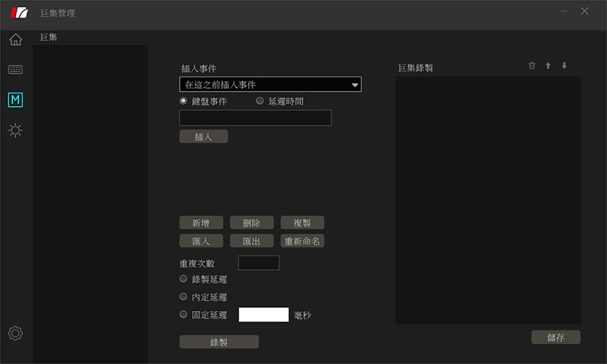Click the 刪除 button
This screenshot has width=607, height=364.
(x=252, y=223)
